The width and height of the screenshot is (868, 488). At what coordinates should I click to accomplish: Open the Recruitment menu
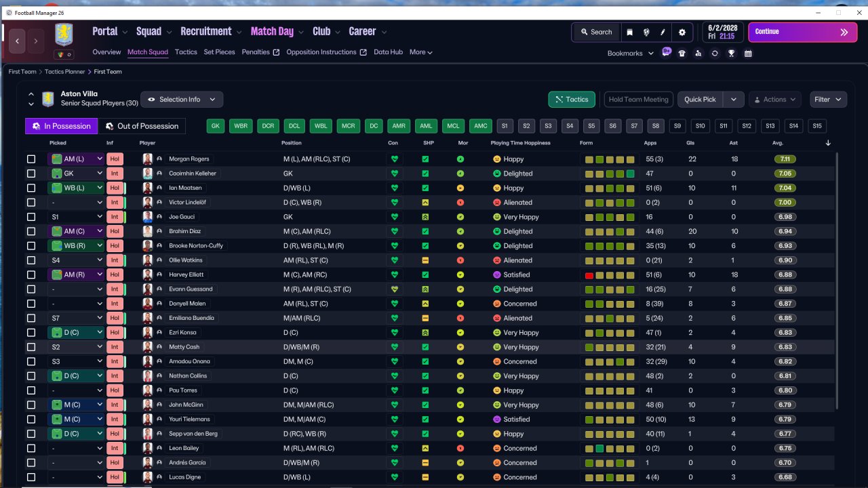pos(211,31)
